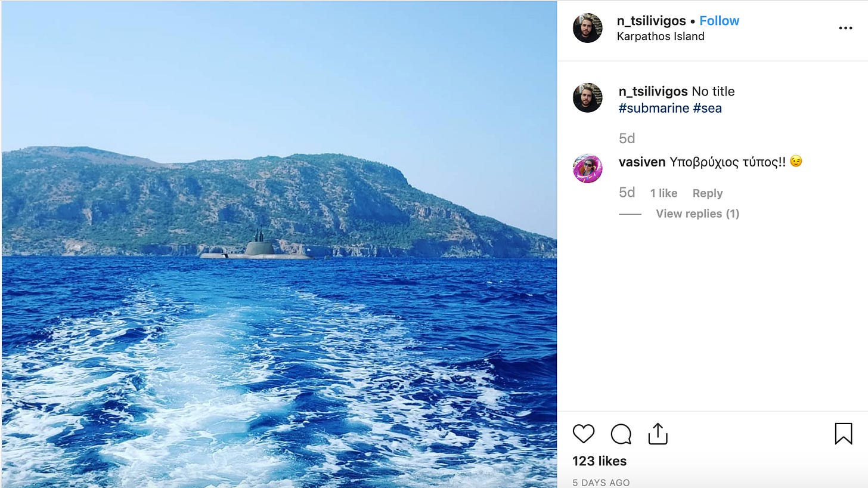
Task: Click the n_tsilivigos username in header
Action: [651, 21]
